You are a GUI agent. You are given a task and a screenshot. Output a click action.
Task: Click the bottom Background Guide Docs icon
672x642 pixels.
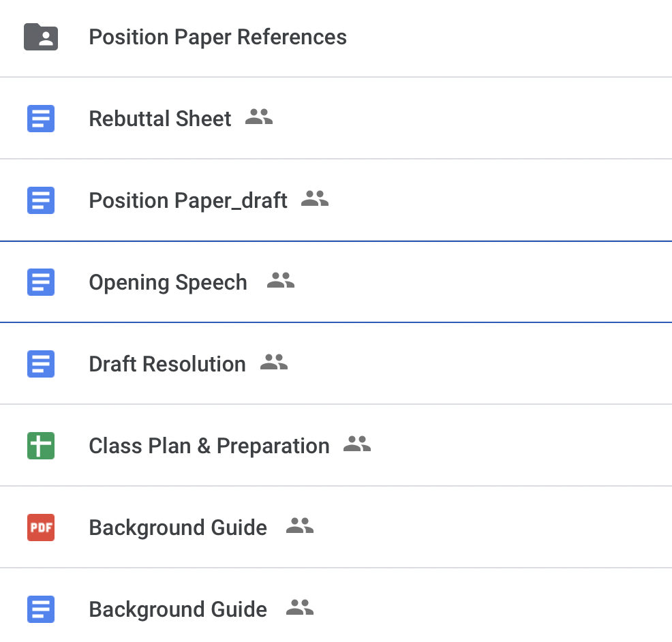click(x=41, y=609)
